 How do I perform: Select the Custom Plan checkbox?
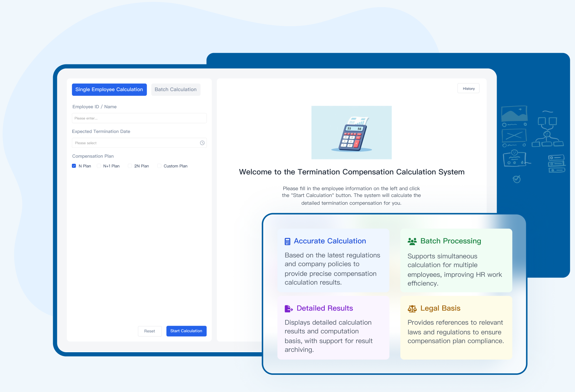(x=159, y=166)
